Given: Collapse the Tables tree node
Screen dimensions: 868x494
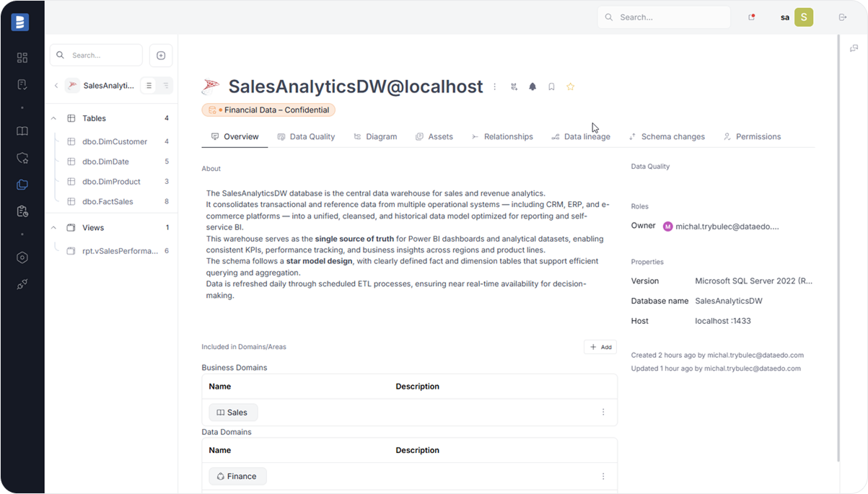Looking at the screenshot, I should (53, 118).
